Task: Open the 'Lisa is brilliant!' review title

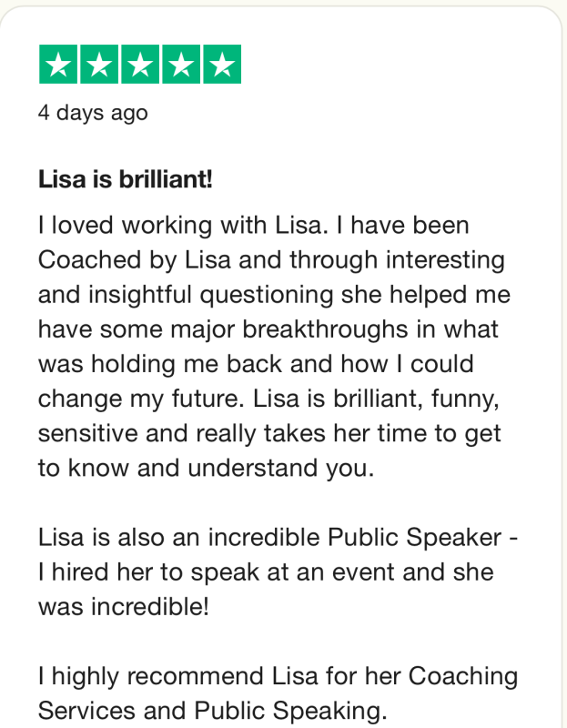Action: point(126,179)
